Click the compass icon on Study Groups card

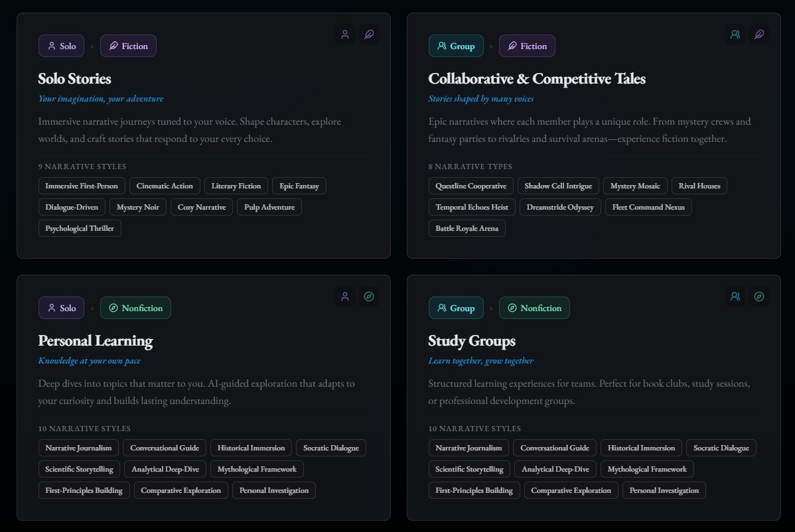point(759,297)
